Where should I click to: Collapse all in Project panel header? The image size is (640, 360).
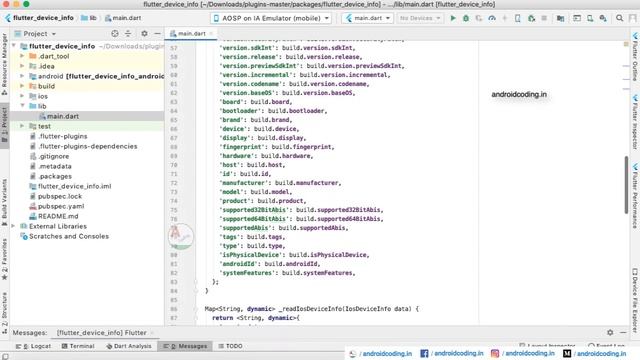[x=128, y=33]
